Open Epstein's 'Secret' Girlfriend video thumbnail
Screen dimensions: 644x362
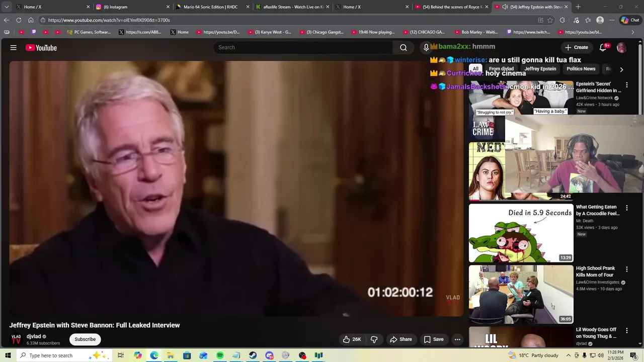[521, 110]
